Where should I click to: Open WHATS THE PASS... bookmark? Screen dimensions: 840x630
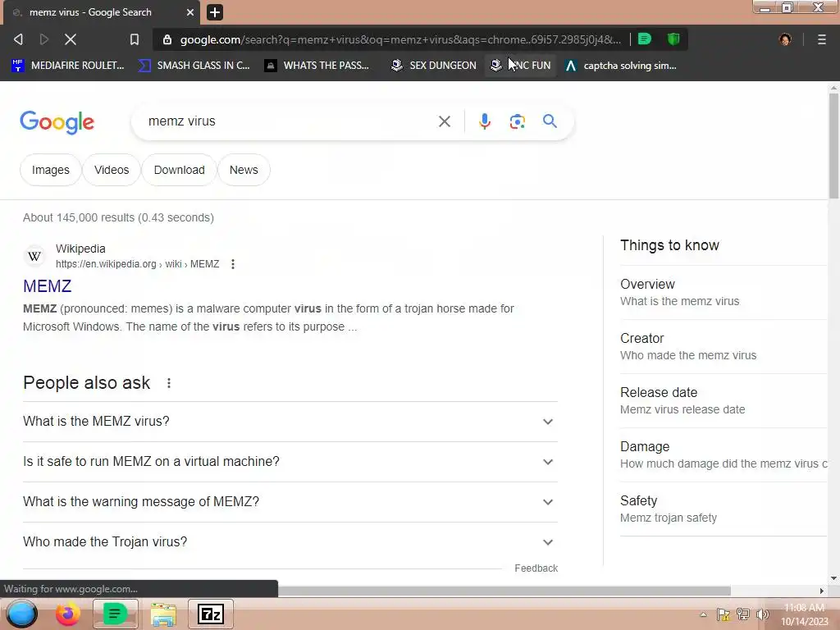(317, 66)
